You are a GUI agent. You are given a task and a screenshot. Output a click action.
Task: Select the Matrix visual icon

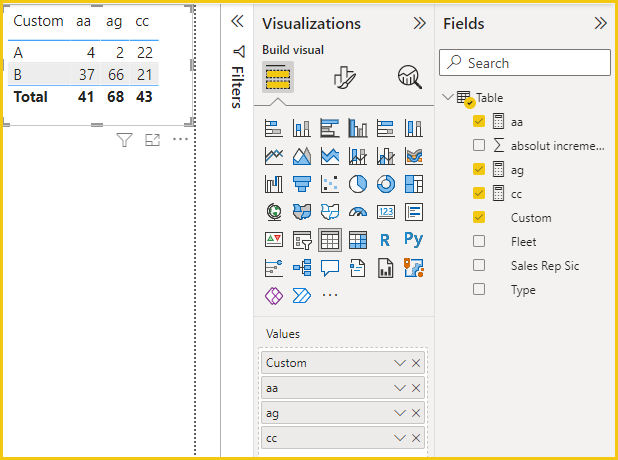coord(358,240)
